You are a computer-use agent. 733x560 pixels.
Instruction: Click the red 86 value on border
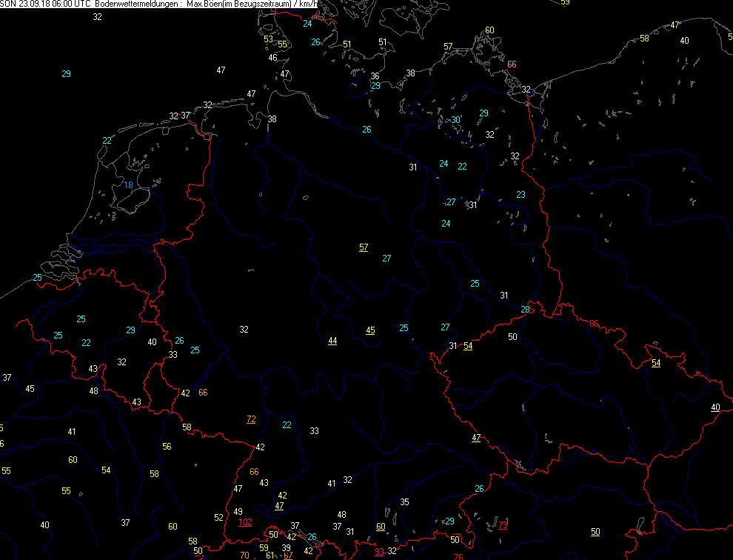[x=594, y=323]
